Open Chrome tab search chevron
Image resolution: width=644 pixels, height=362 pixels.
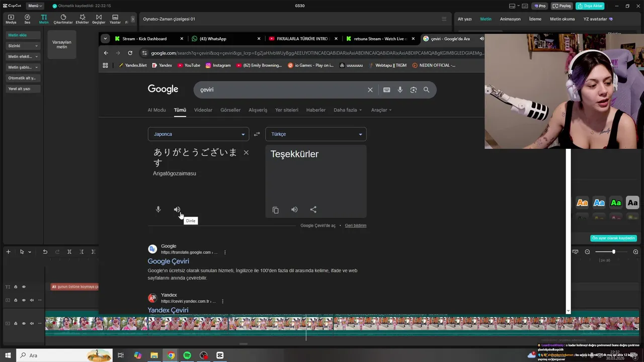click(x=105, y=39)
